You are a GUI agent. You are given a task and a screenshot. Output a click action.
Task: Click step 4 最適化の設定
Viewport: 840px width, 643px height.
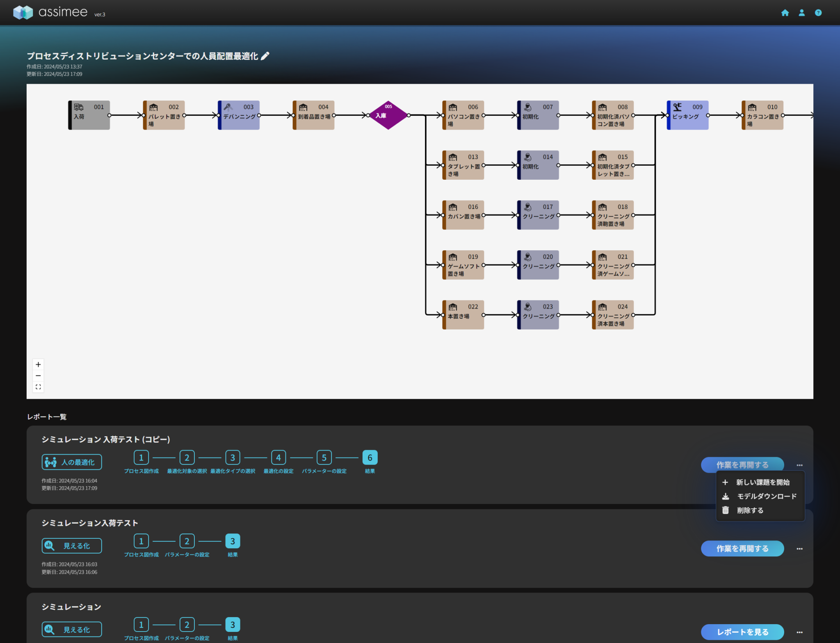(x=278, y=458)
